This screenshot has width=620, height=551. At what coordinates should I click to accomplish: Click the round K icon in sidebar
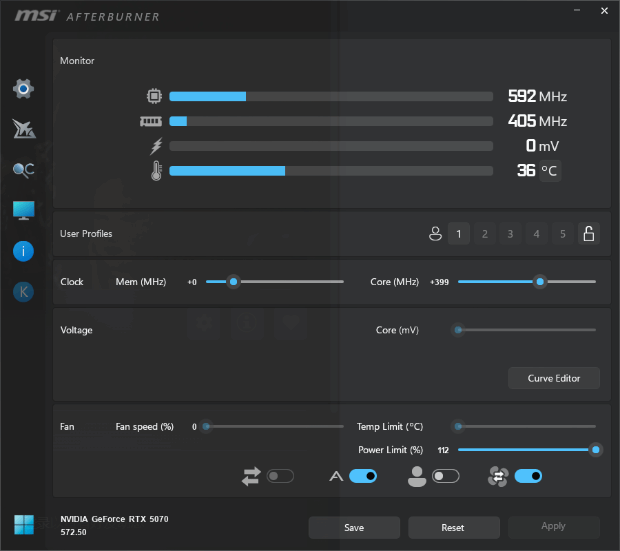[x=23, y=292]
